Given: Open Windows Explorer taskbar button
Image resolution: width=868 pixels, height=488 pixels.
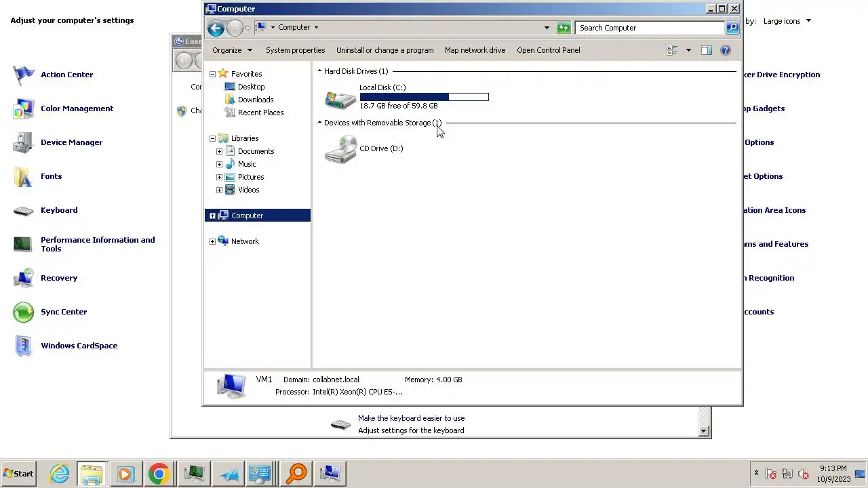Looking at the screenshot, I should 91,474.
